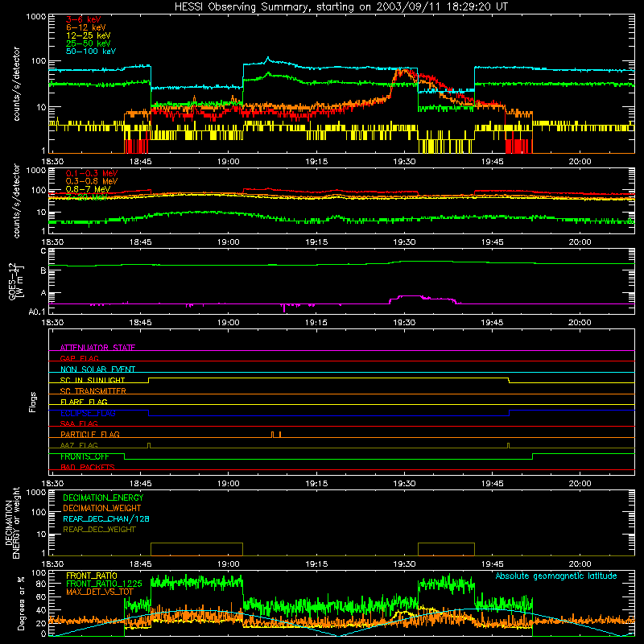
Task: Click the PARTICLE_FLAG label
Action: [90, 434]
